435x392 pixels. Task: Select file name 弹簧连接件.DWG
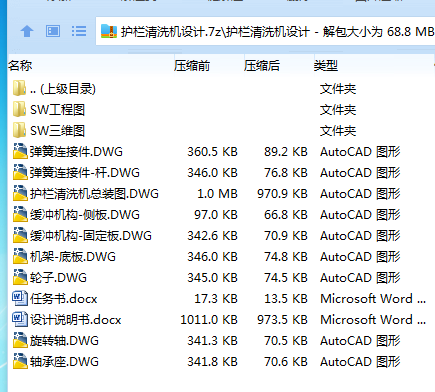click(x=76, y=152)
